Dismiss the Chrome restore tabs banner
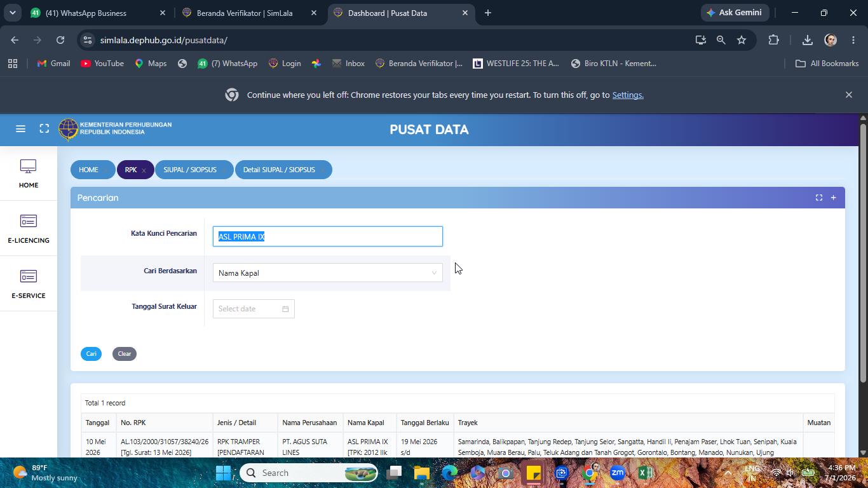This screenshot has width=868, height=488. pyautogui.click(x=849, y=95)
